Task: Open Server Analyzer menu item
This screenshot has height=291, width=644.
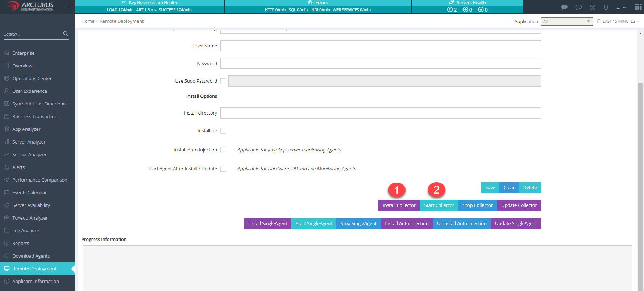Action: [x=29, y=142]
